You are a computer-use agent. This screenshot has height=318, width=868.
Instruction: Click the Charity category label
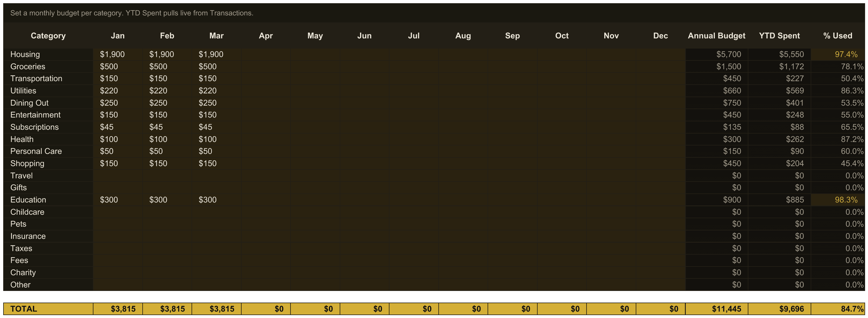(23, 273)
